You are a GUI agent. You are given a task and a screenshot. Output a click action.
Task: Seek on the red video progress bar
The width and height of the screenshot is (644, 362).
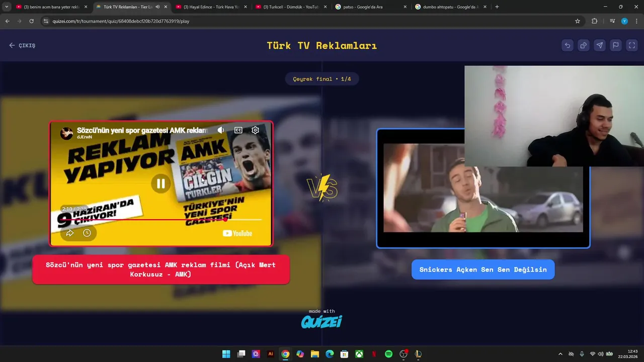point(161,219)
